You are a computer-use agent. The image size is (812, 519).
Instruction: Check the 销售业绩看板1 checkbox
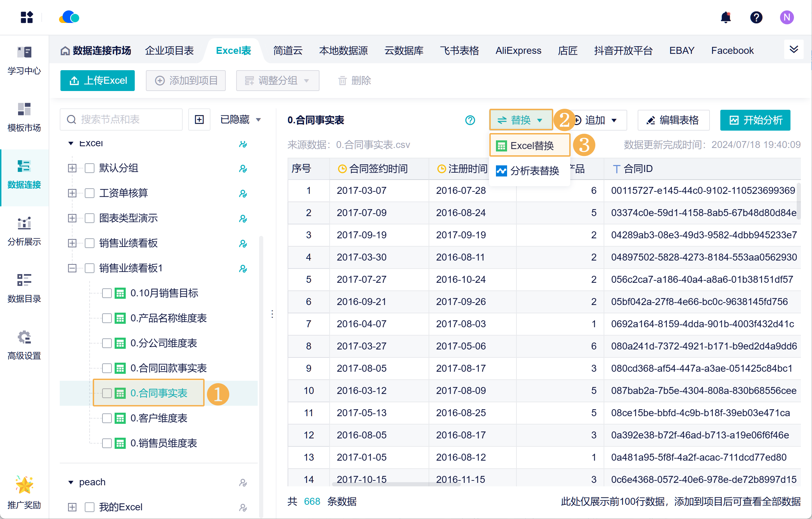[x=90, y=268]
